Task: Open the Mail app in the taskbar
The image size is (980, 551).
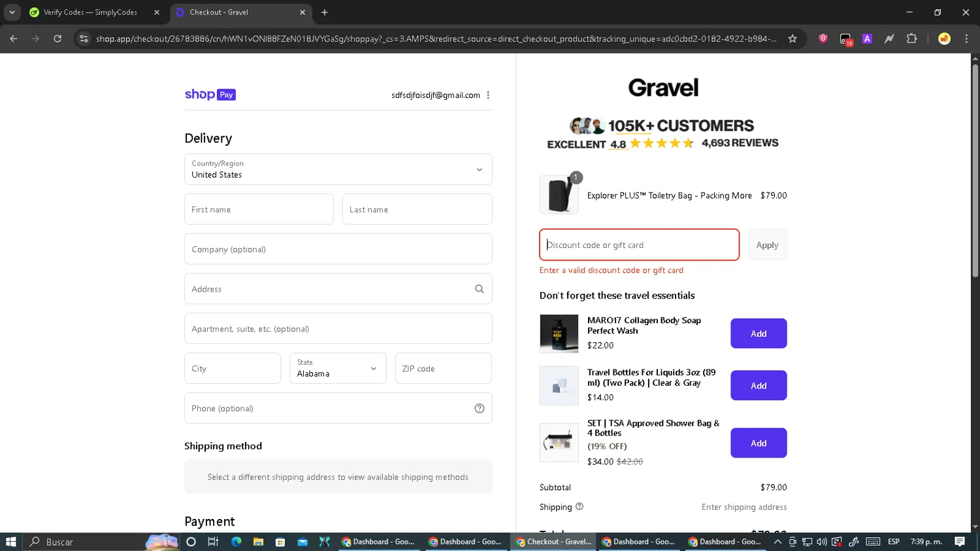Action: 302,542
